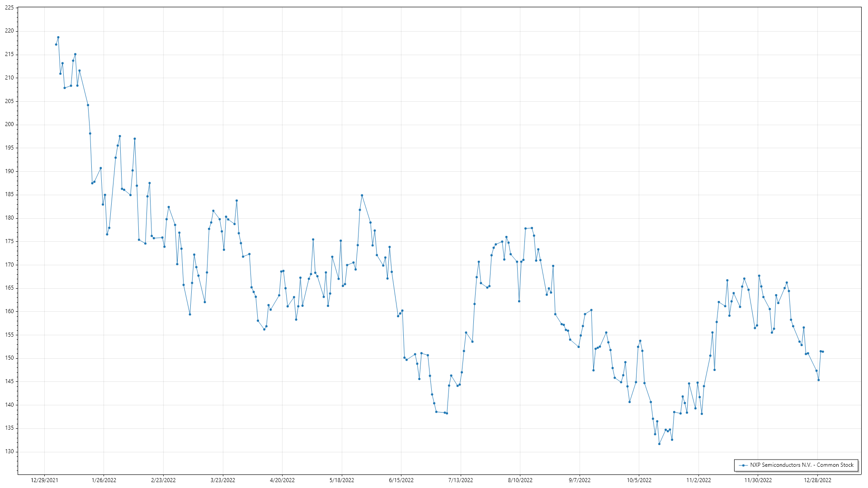868x488 pixels.
Task: Click the 12/28/2022 x-axis date label
Action: pyautogui.click(x=817, y=480)
